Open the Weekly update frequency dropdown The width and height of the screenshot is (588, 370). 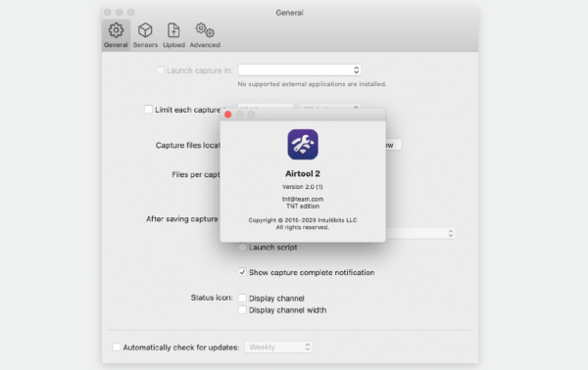pyautogui.click(x=278, y=347)
